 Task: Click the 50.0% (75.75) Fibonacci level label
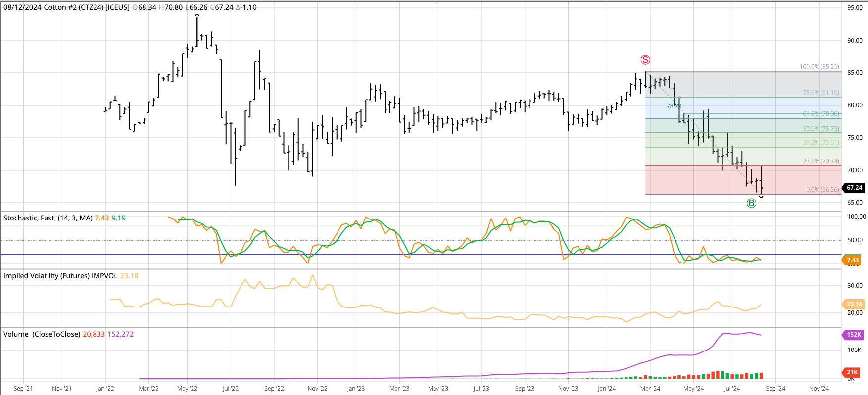coord(820,129)
